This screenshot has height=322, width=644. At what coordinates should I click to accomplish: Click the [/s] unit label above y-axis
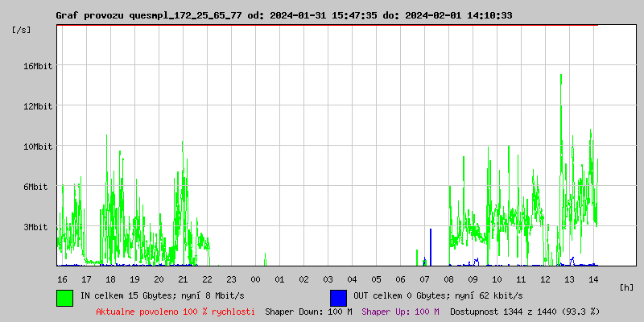(x=22, y=30)
